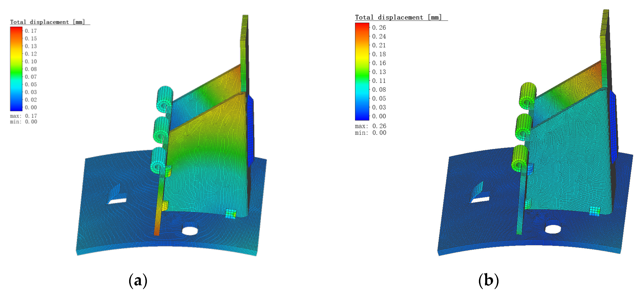Click the left 'Total displacement [mm]' legend title
644x297 pixels.
(47, 22)
